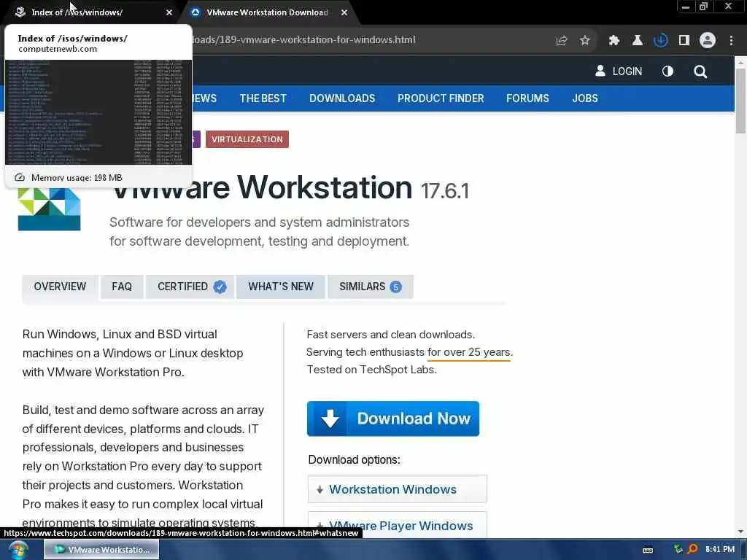Open DOWNLOADS in the navigation bar
747x560 pixels.
pyautogui.click(x=342, y=98)
